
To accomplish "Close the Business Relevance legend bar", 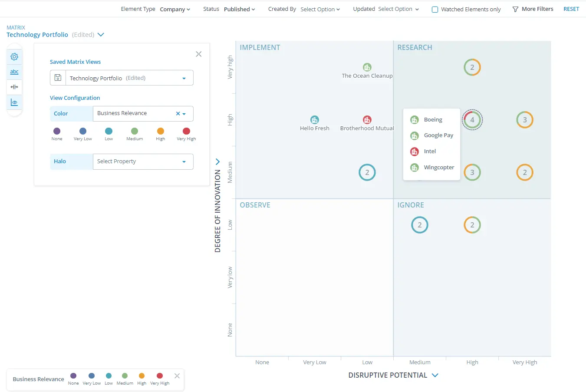I will (x=177, y=376).
